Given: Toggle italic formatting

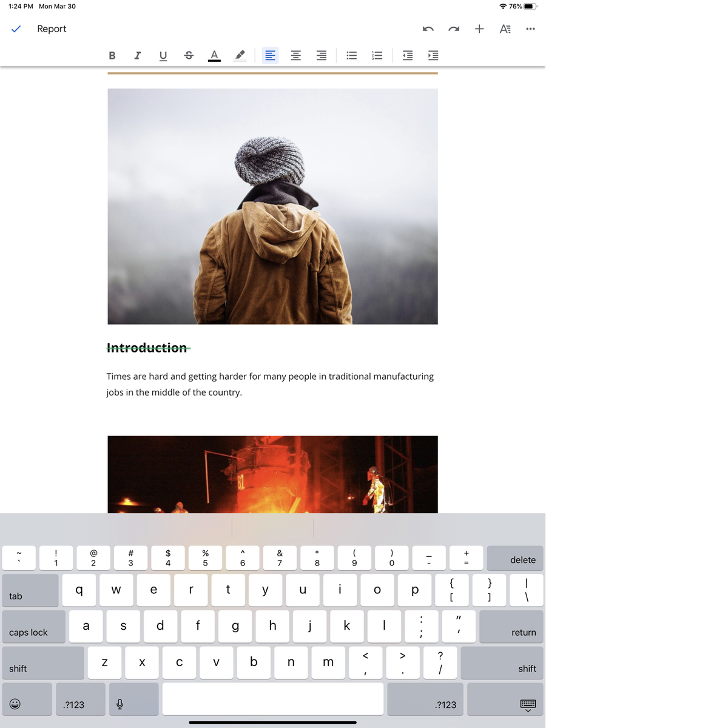Looking at the screenshot, I should click(138, 55).
